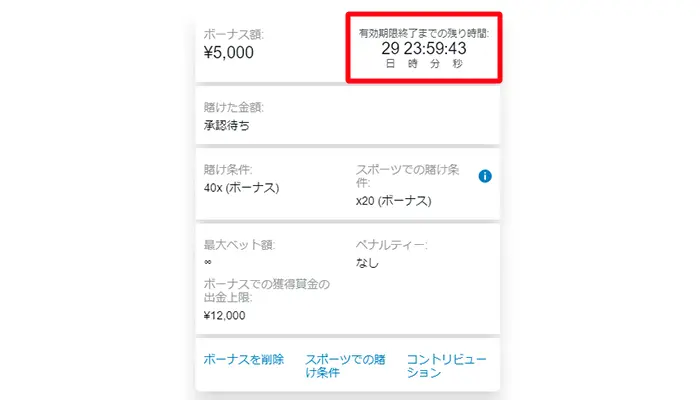
Task: Click the ボーナスを削除 link
Action: pos(244,359)
